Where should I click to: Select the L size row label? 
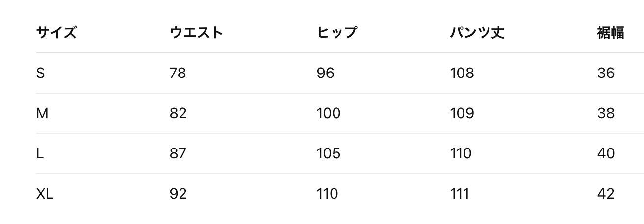[40, 153]
